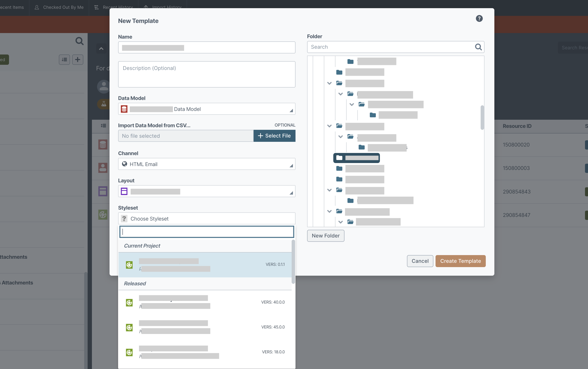Viewport: 588px width, 369px height.
Task: Click the styleset list scrollbar
Action: (x=293, y=262)
